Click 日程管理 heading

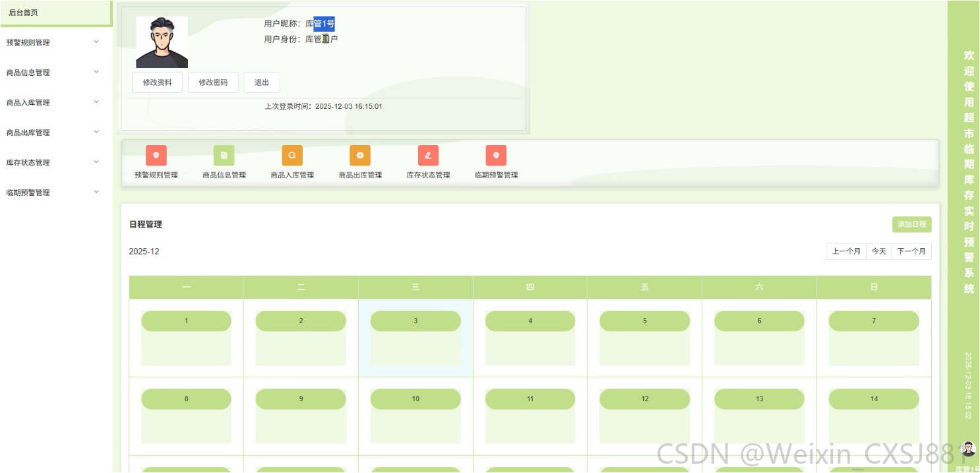[x=146, y=224]
